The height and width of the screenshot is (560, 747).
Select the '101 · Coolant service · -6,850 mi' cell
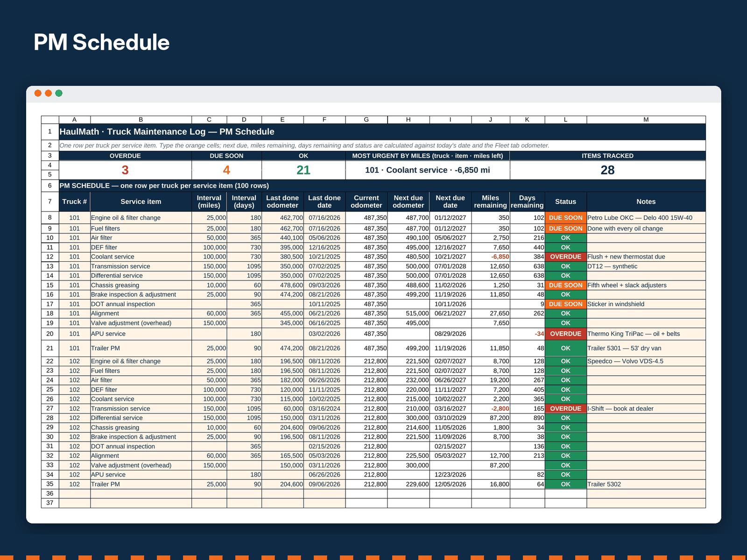tap(428, 170)
